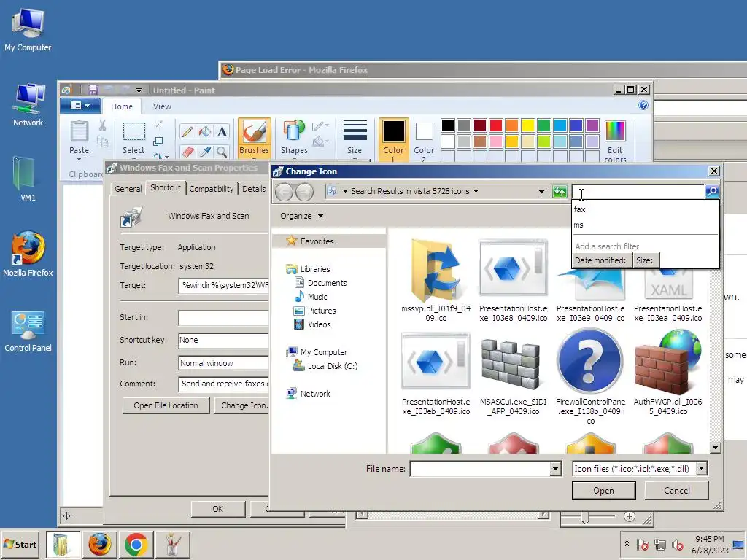Click the Paint Help question mark icon
This screenshot has height=560, width=747.
click(643, 105)
